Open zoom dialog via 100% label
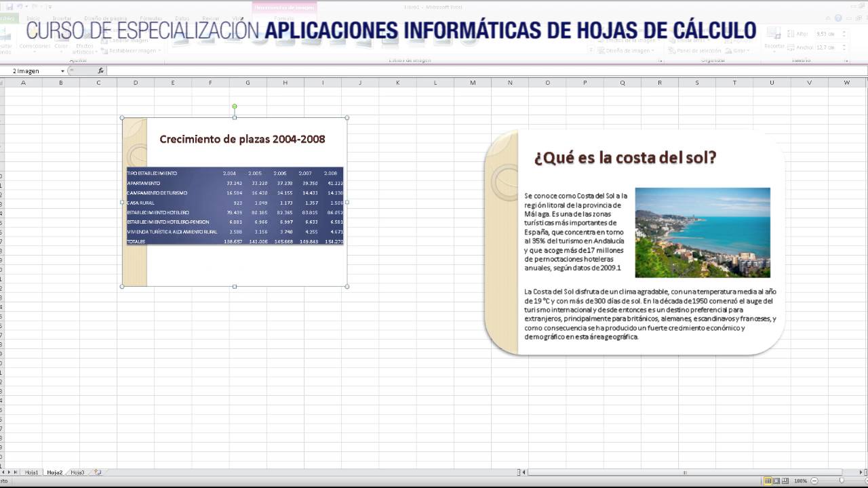This screenshot has width=868, height=488. [800, 481]
